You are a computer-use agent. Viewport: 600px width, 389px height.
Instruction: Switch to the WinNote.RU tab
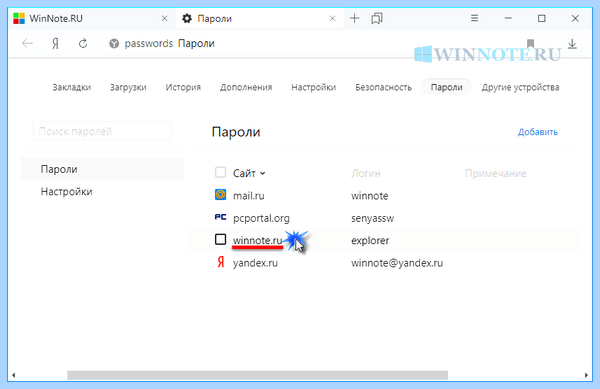click(91, 18)
